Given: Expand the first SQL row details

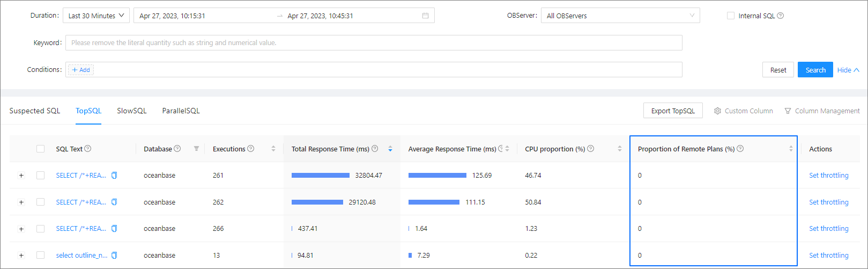Looking at the screenshot, I should pyautogui.click(x=21, y=176).
